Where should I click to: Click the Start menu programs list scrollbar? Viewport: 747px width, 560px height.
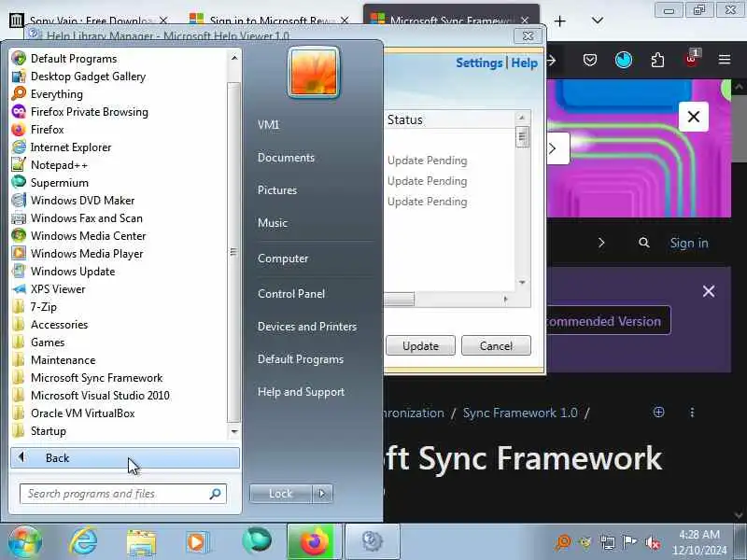(233, 252)
